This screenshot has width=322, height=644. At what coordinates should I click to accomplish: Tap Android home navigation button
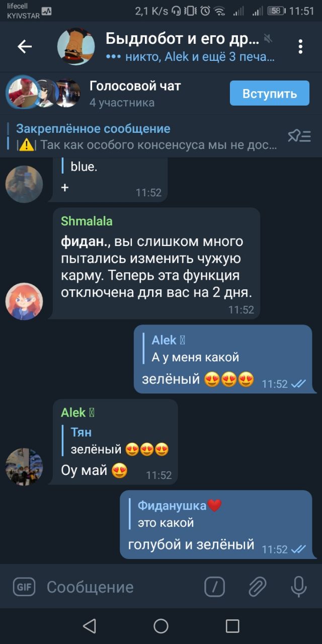click(161, 626)
